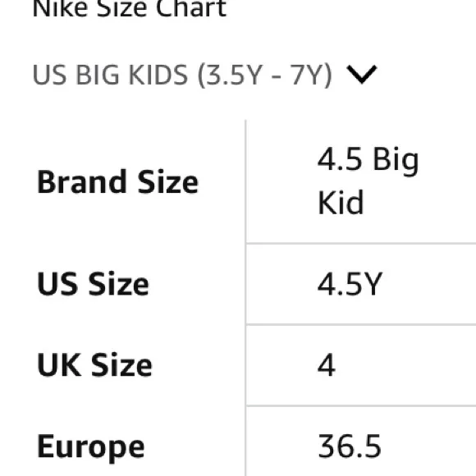The height and width of the screenshot is (476, 476).
Task: Click the UK size value 4
Action: [327, 364]
